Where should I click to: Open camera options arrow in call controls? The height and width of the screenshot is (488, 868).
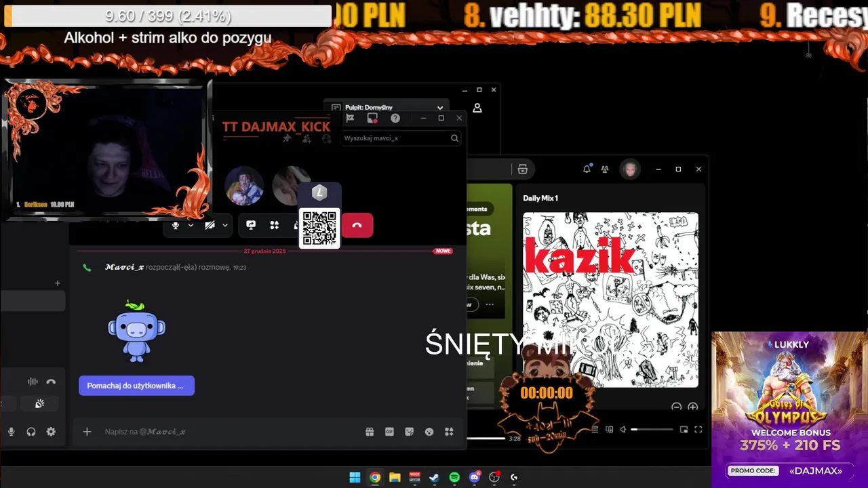click(224, 225)
